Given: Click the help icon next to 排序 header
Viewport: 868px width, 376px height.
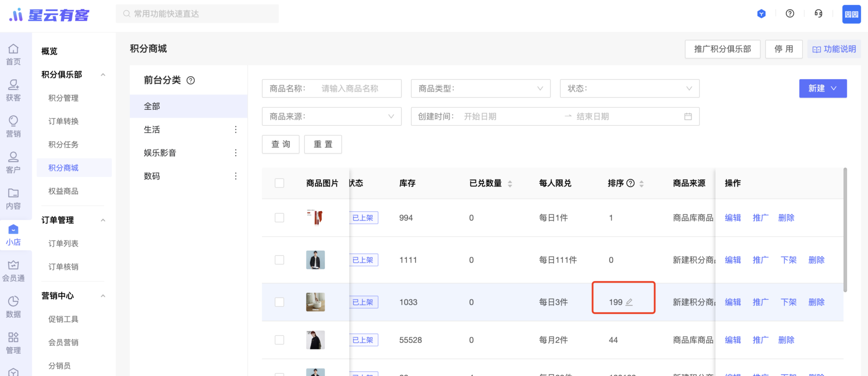Looking at the screenshot, I should click(x=630, y=183).
